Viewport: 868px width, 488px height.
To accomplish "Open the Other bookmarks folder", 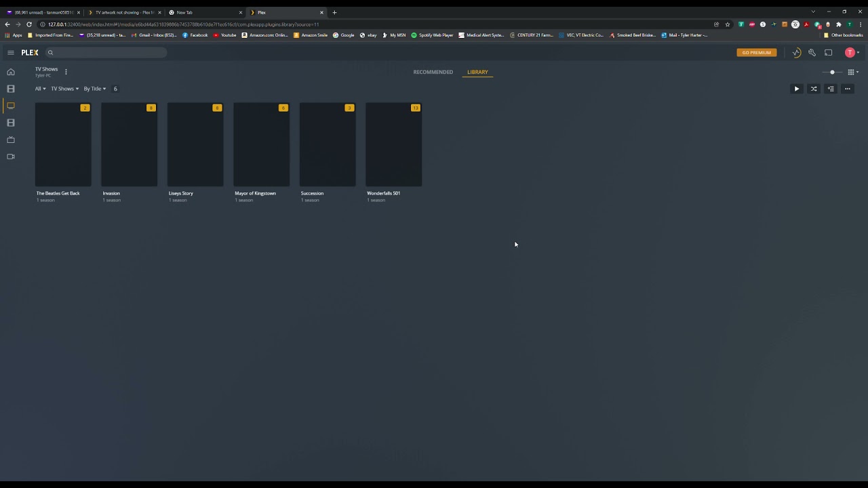I will click(x=844, y=35).
